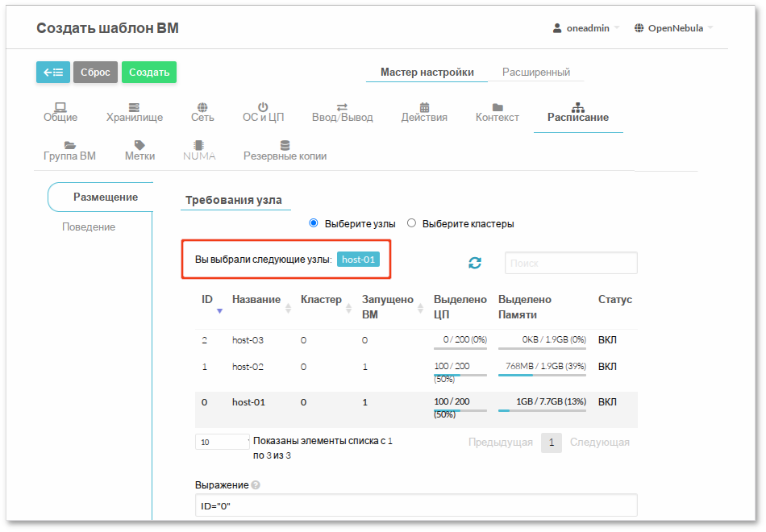Expand the OpenNebula zone dropdown
766x532 pixels.
[674, 28]
